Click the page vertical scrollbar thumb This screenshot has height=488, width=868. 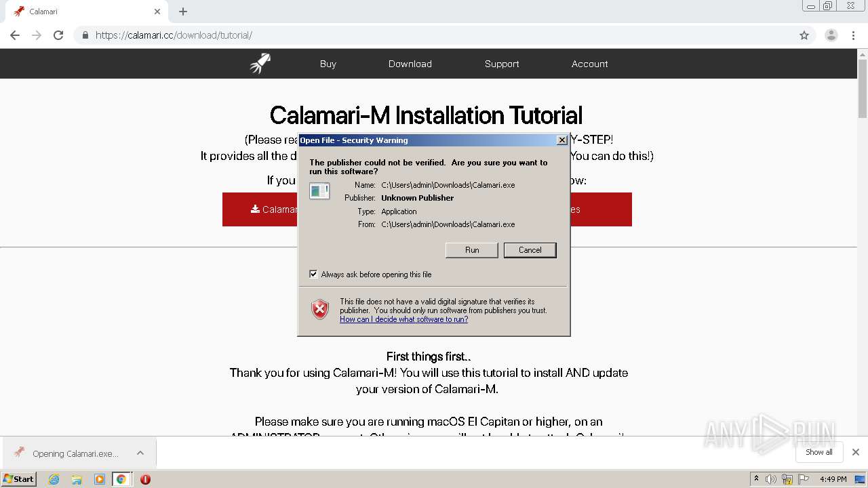click(863, 88)
